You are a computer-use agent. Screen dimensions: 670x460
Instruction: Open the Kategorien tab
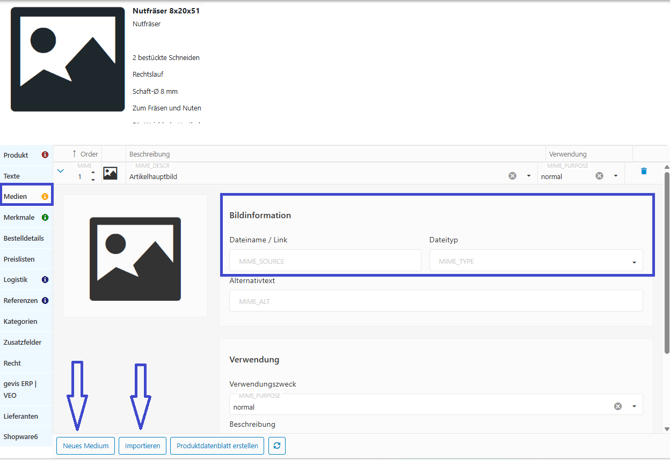26,322
